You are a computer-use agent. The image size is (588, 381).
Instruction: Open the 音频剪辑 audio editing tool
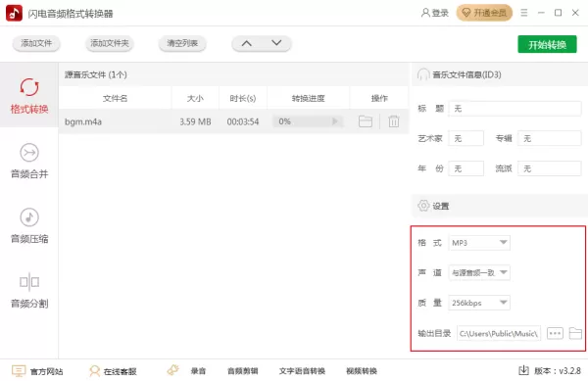point(243,371)
